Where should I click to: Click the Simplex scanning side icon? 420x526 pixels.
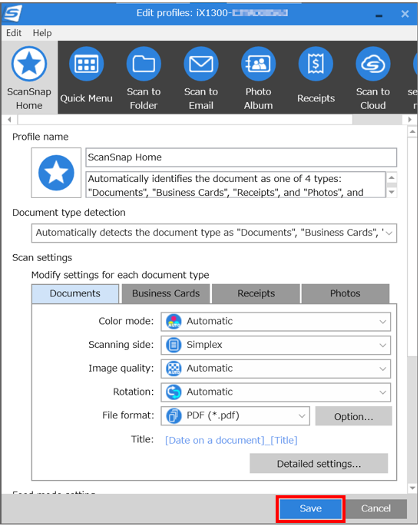coord(174,346)
